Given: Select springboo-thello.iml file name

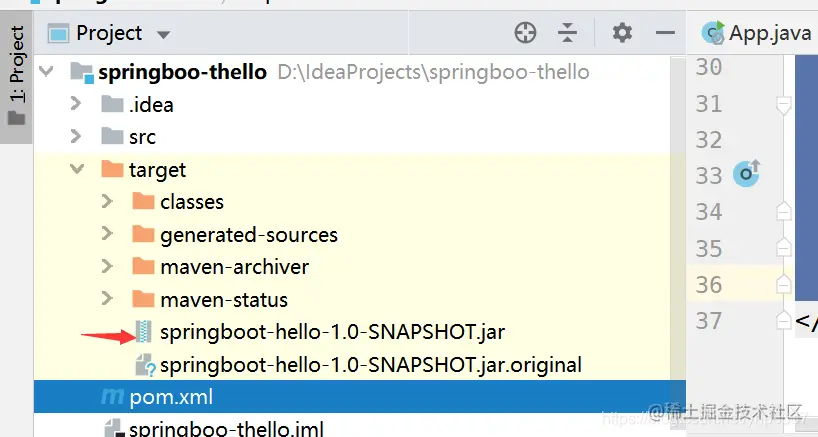Looking at the screenshot, I should click(226, 429).
